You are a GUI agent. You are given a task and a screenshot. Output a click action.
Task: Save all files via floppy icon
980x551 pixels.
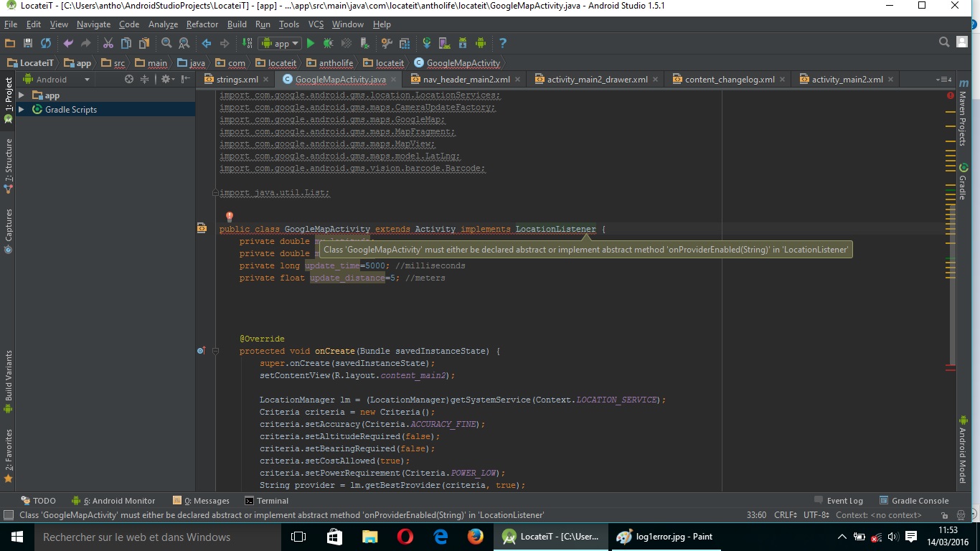coord(28,43)
